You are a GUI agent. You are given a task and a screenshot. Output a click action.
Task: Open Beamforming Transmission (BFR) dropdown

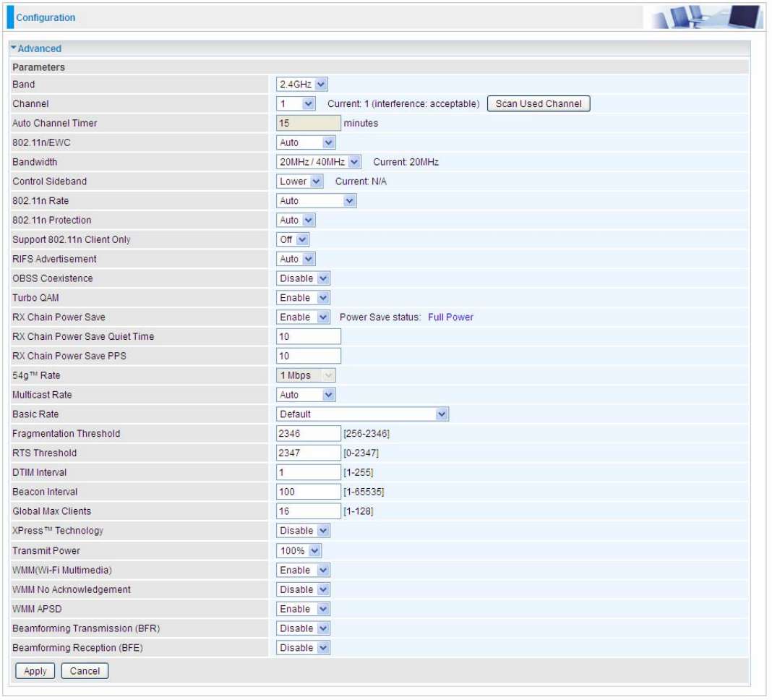coord(304,629)
